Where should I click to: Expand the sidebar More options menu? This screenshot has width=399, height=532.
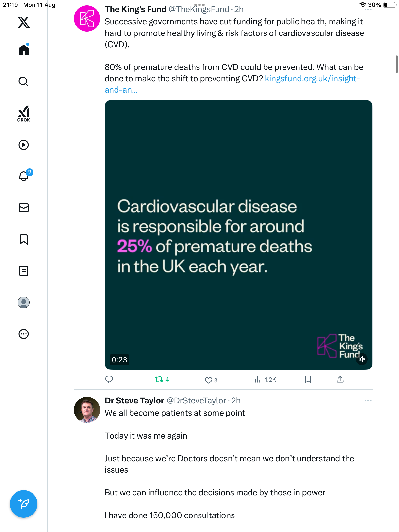pyautogui.click(x=24, y=334)
